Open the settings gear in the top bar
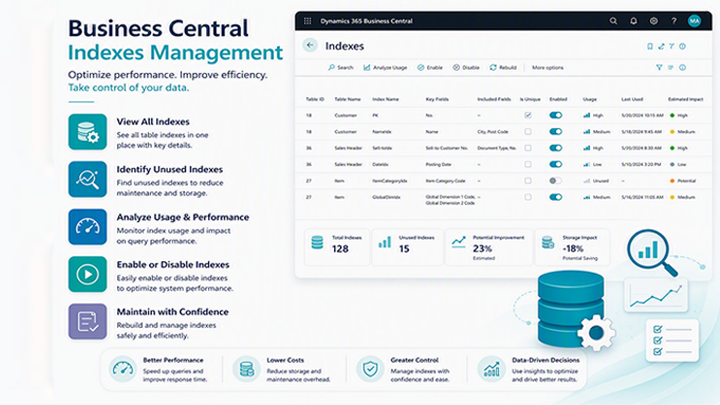 point(653,21)
